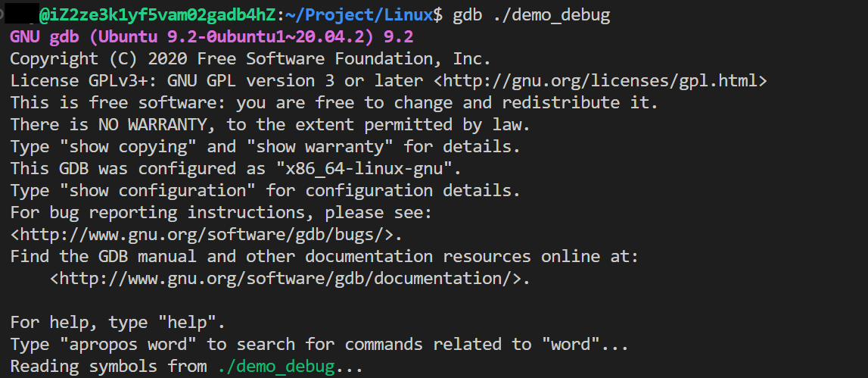Viewport: 868px width, 378px height.
Task: Click the "Reading symbols from" text
Action: point(108,367)
